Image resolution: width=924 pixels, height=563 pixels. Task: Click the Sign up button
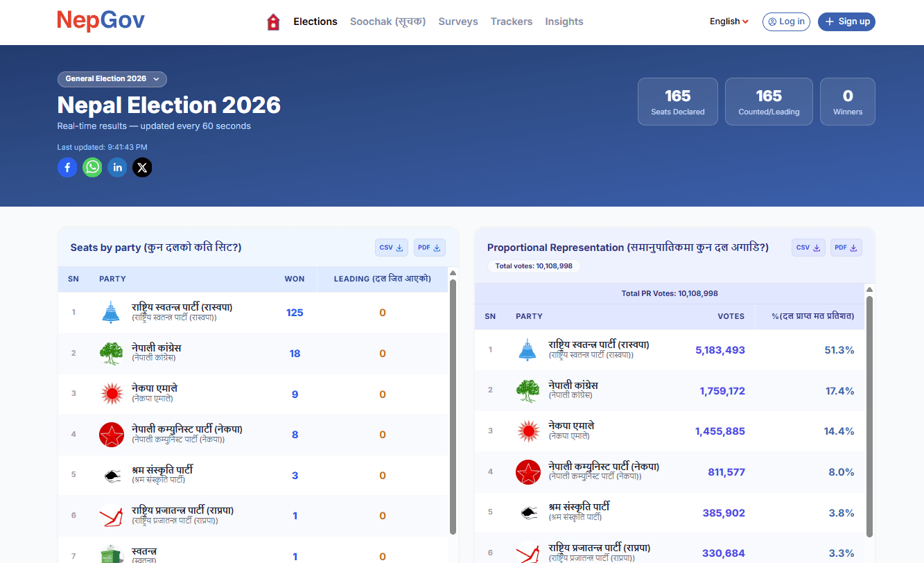pos(846,21)
